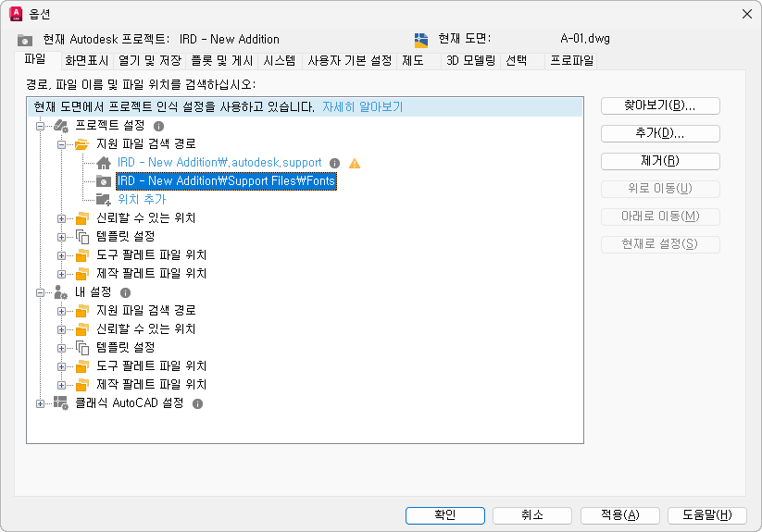
Task: Close the 옵션 dialog window
Action: [x=747, y=14]
